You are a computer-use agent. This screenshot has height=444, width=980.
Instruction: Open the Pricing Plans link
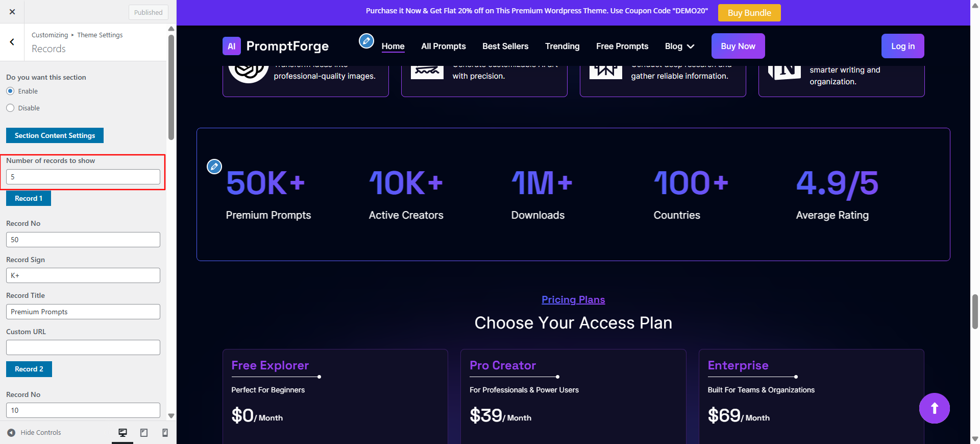point(573,300)
